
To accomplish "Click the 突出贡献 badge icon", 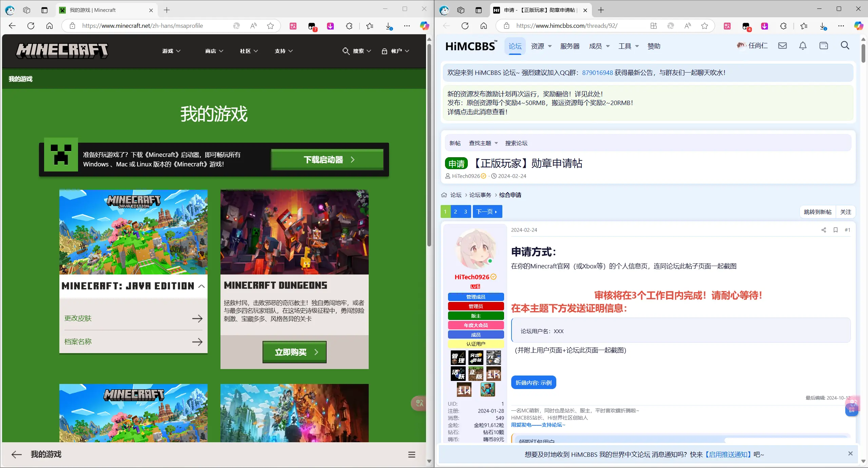I will pos(476,358).
